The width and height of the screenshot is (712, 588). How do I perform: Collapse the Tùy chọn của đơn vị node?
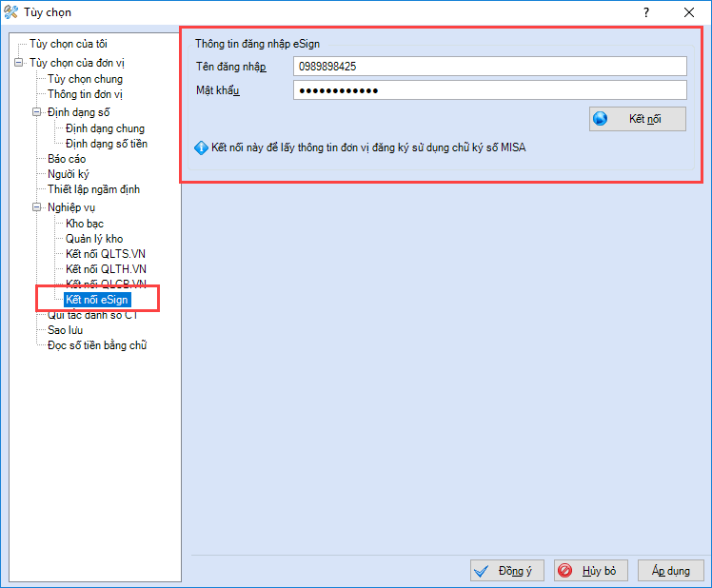tap(19, 63)
